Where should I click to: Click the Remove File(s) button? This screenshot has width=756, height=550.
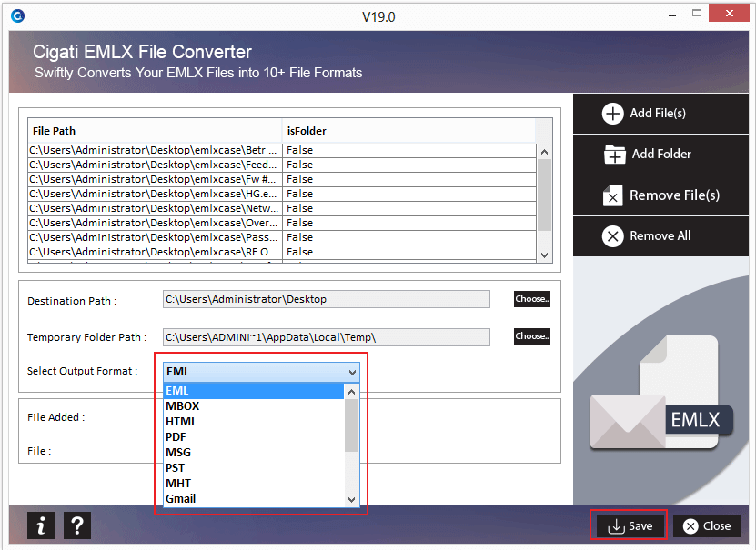tap(660, 195)
